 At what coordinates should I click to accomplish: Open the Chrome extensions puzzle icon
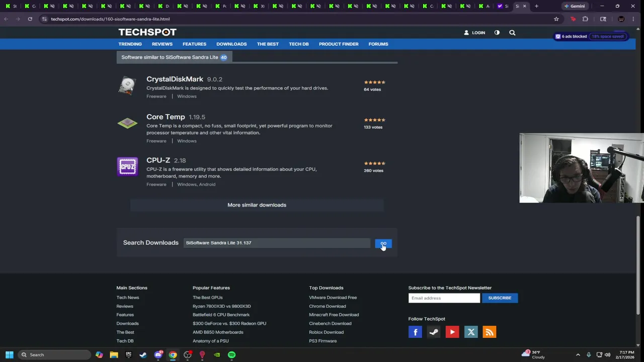[x=585, y=19]
